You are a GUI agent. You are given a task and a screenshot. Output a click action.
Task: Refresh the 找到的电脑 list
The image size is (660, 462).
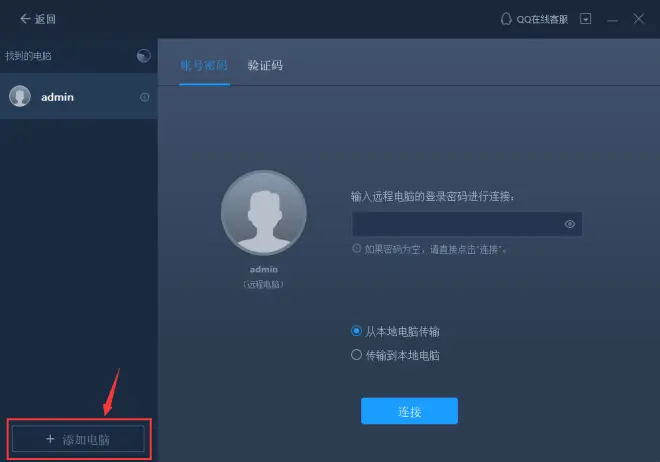point(144,56)
